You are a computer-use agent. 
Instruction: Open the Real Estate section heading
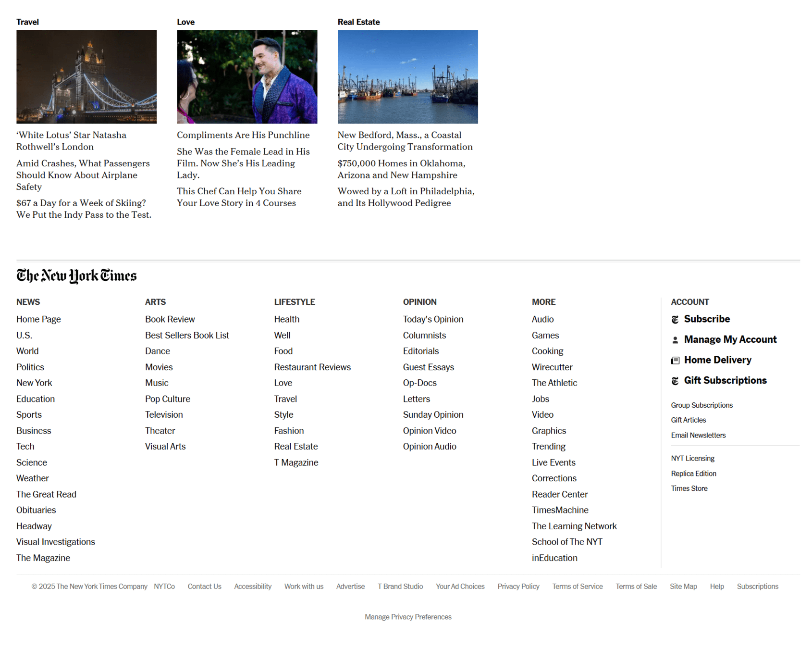[358, 22]
